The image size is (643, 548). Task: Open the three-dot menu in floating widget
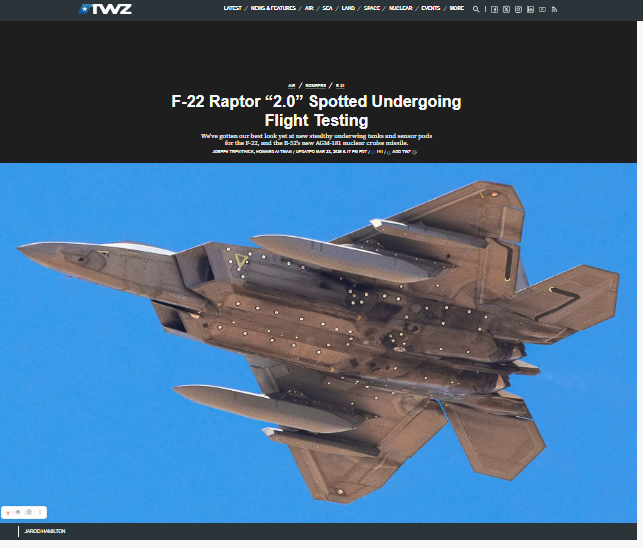tap(40, 512)
